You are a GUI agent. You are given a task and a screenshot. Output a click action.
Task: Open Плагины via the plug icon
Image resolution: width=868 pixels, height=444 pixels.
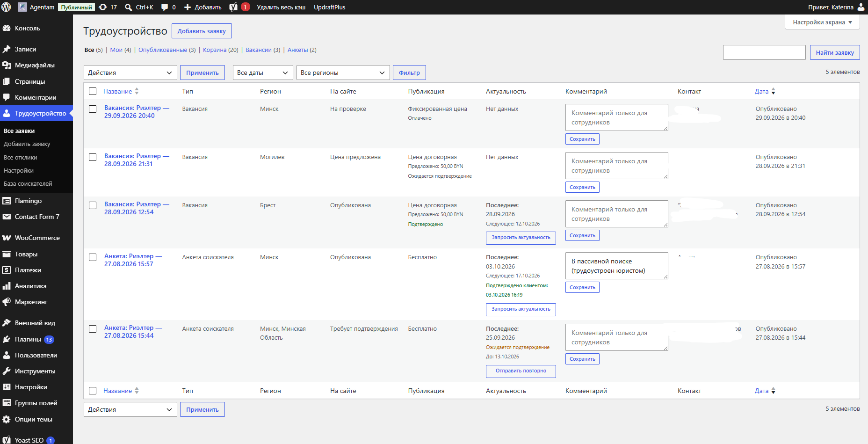(x=7, y=339)
